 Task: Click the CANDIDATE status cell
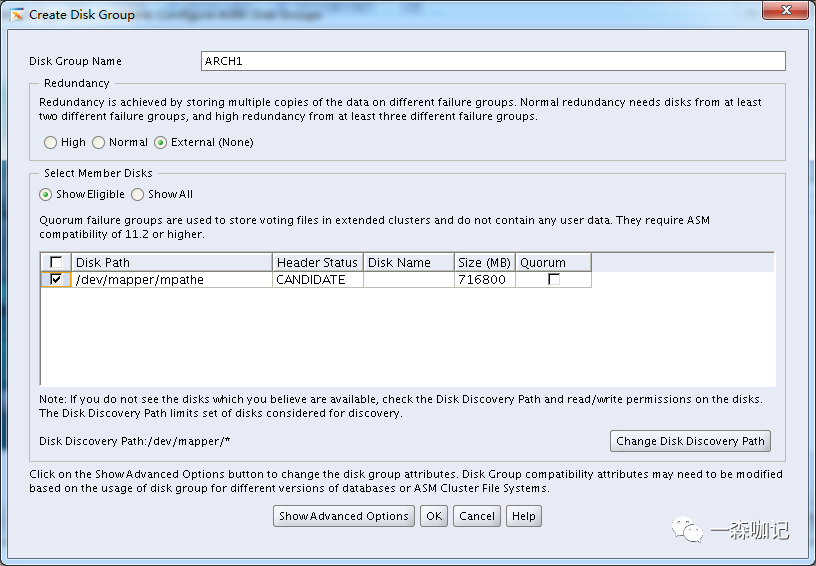[x=317, y=279]
